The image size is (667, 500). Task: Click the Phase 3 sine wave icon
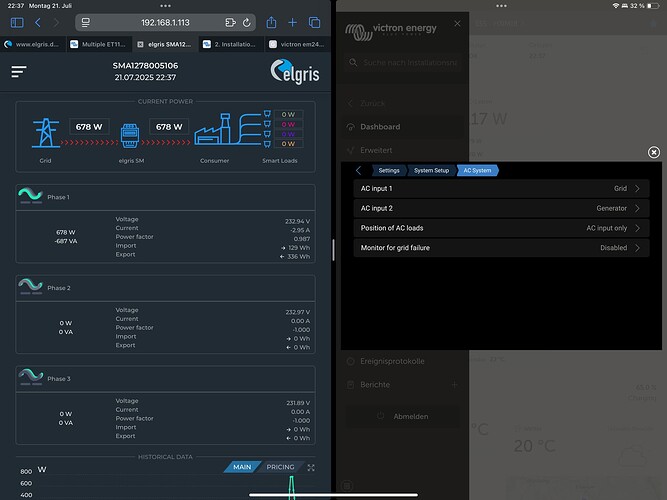pos(31,377)
